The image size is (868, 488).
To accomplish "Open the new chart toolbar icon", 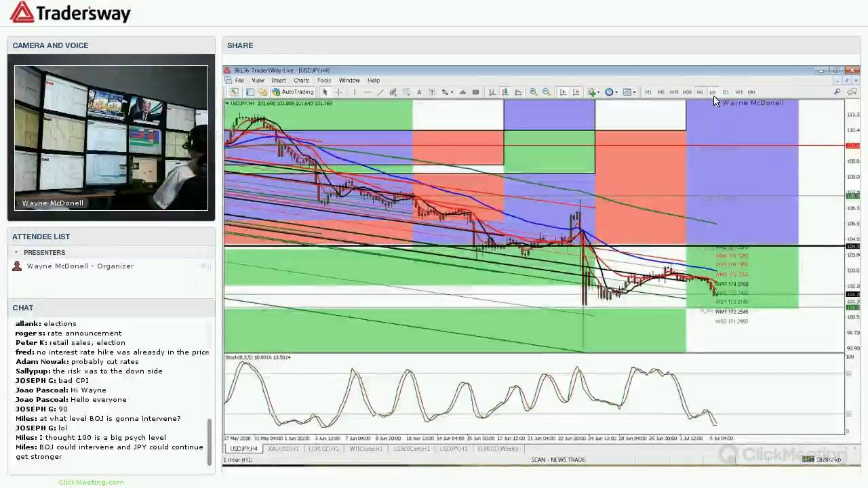I will [x=234, y=92].
